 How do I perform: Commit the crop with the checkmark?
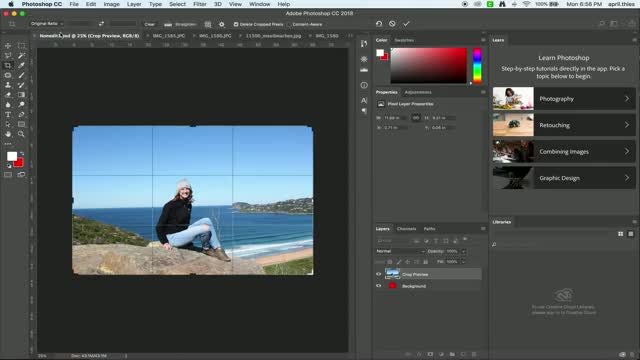tap(406, 24)
